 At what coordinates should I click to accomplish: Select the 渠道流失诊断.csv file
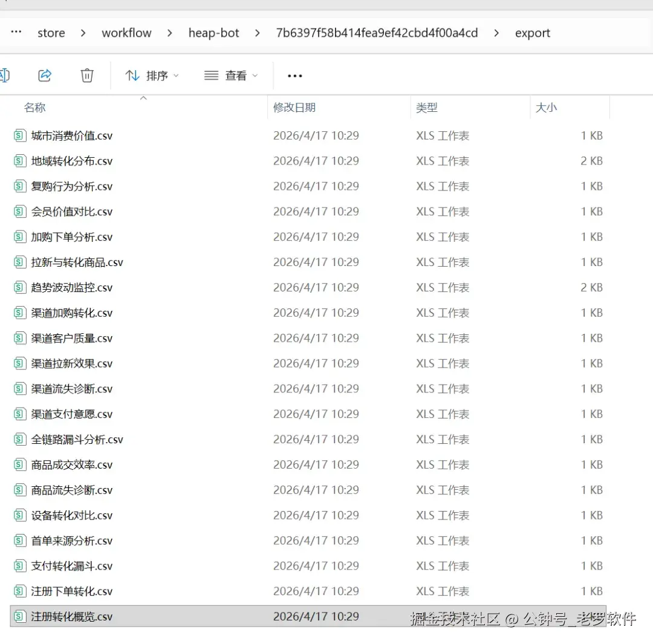72,389
